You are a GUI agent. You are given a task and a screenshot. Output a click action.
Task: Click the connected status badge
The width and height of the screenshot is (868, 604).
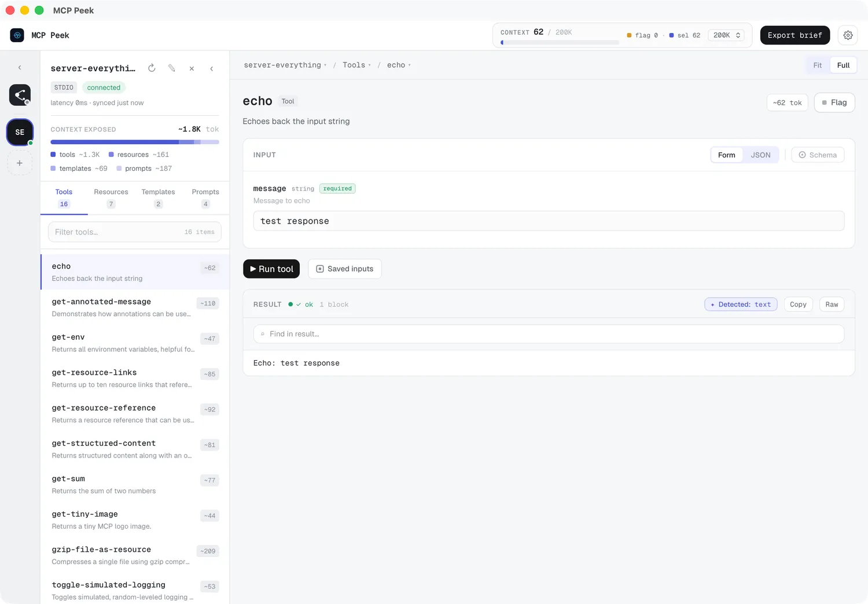(x=104, y=87)
